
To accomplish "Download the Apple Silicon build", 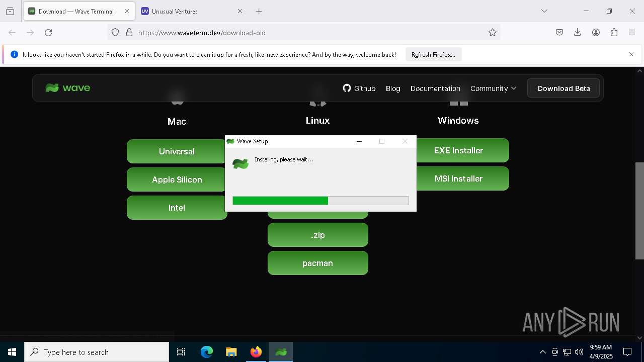I will [177, 179].
